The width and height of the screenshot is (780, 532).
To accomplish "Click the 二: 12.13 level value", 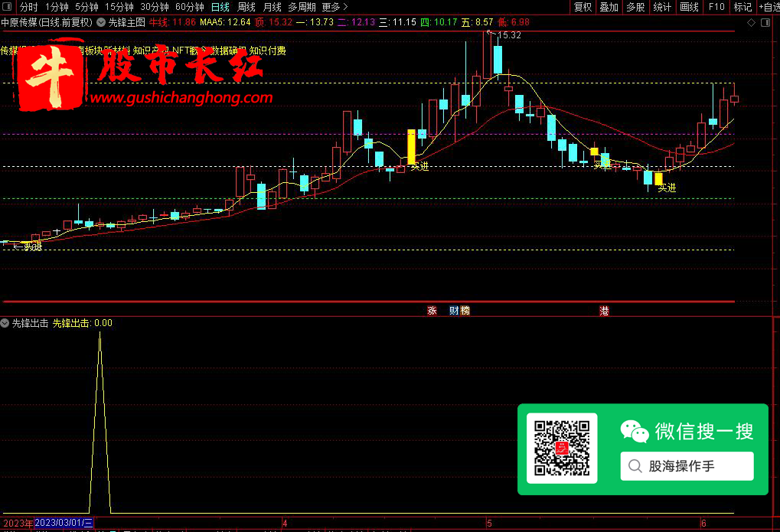I will [356, 22].
